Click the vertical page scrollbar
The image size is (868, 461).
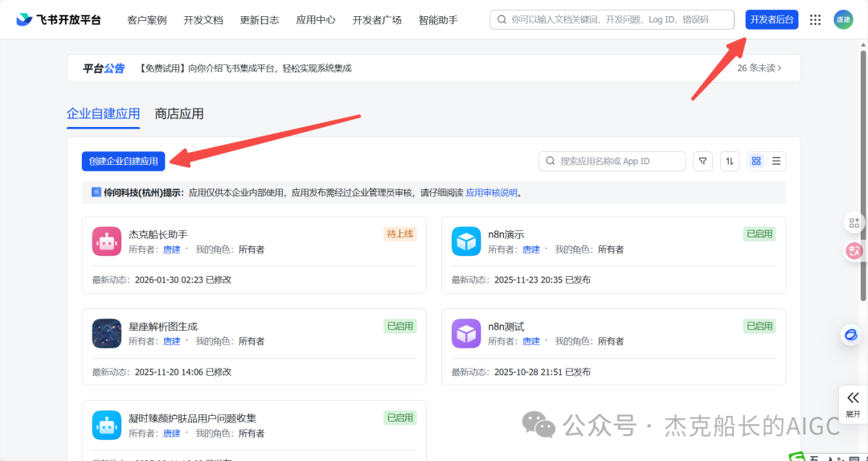pyautogui.click(x=863, y=175)
